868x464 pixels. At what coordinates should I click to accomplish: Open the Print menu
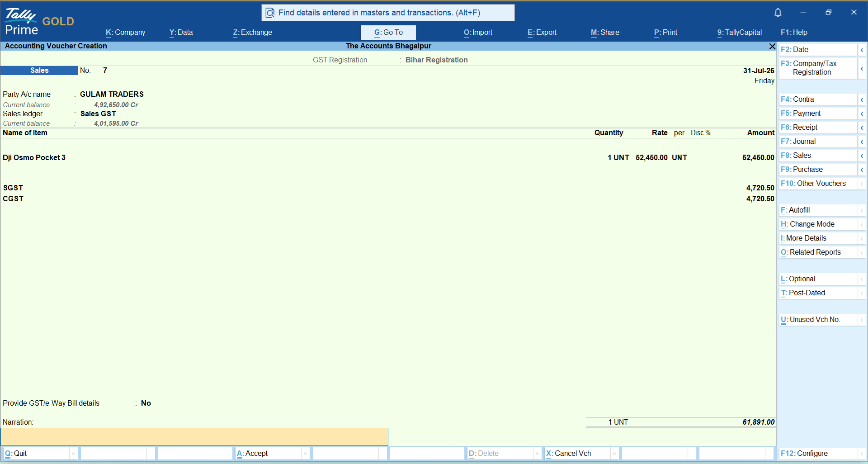point(665,33)
